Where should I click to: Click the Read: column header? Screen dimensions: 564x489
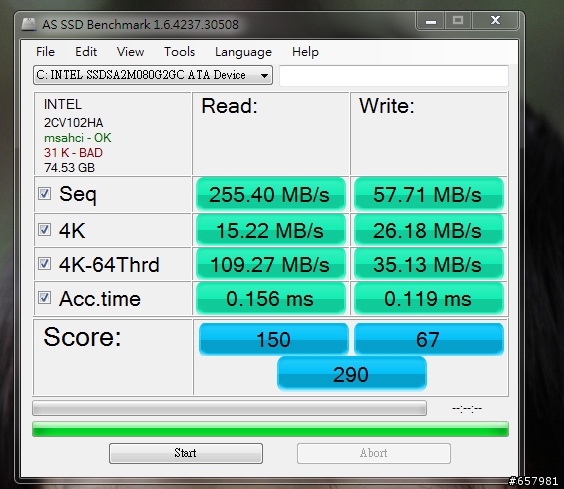point(229,106)
